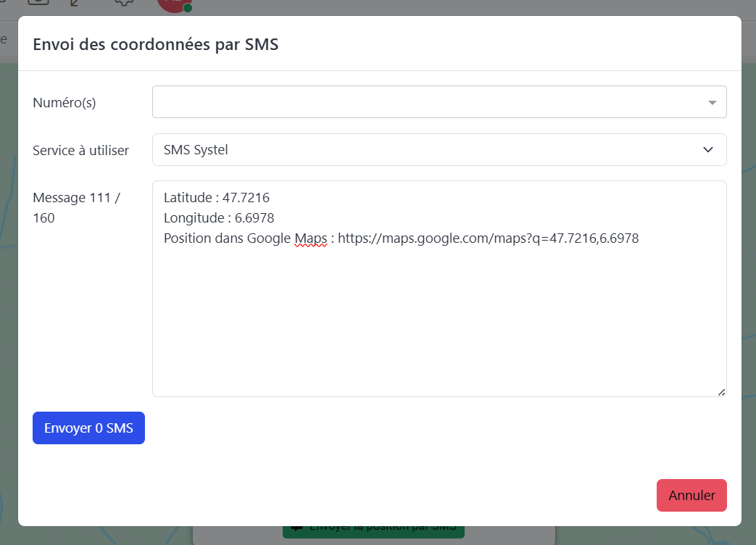Image resolution: width=756 pixels, height=545 pixels.
Task: Click inside the Numéro(s) input field
Action: (x=428, y=102)
